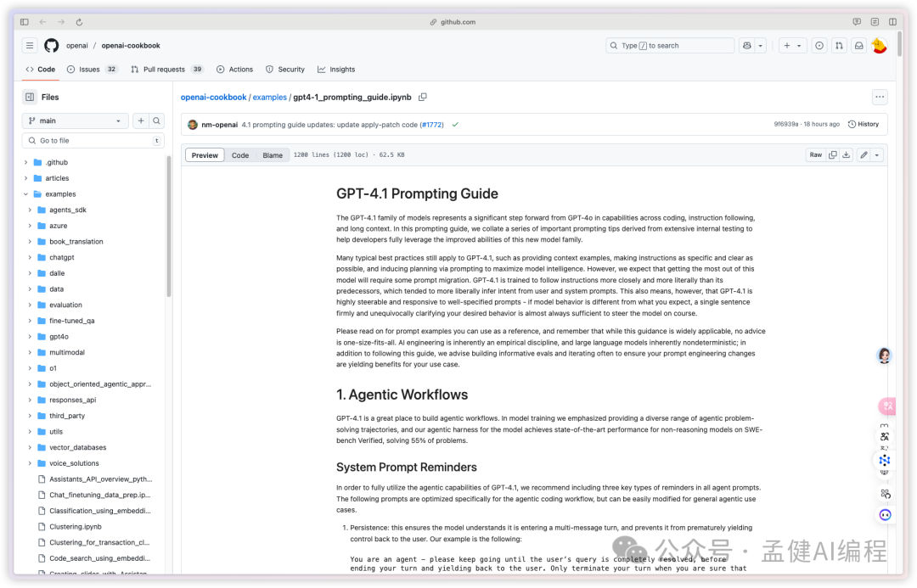The width and height of the screenshot is (917, 588).
Task: Click the openai owner link
Action: click(77, 46)
